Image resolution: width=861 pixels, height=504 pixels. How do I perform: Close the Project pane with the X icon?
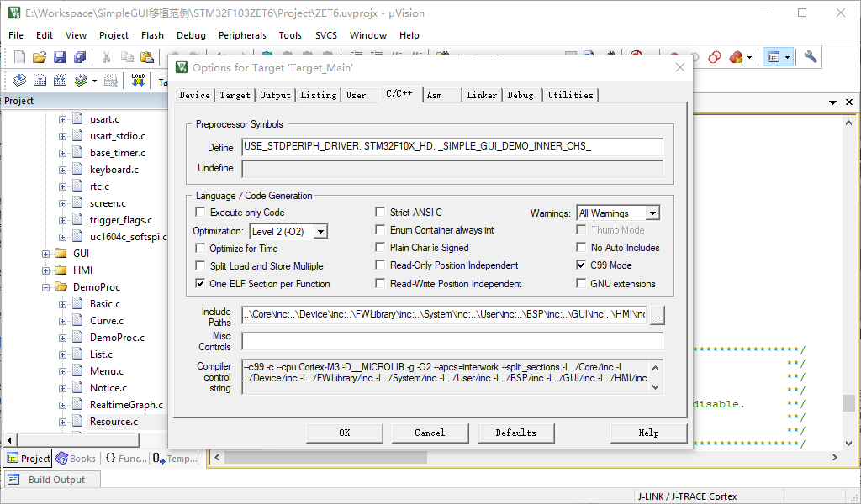tap(849, 102)
